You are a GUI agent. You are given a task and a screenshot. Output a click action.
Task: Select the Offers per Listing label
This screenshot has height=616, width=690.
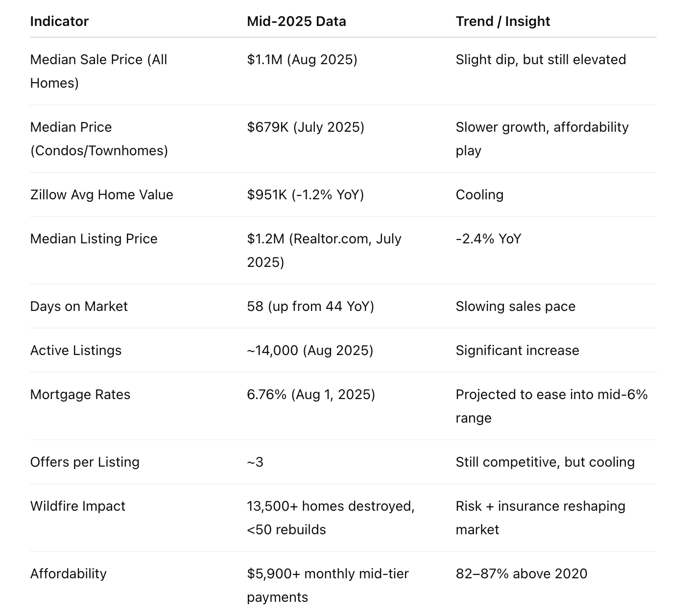click(85, 462)
